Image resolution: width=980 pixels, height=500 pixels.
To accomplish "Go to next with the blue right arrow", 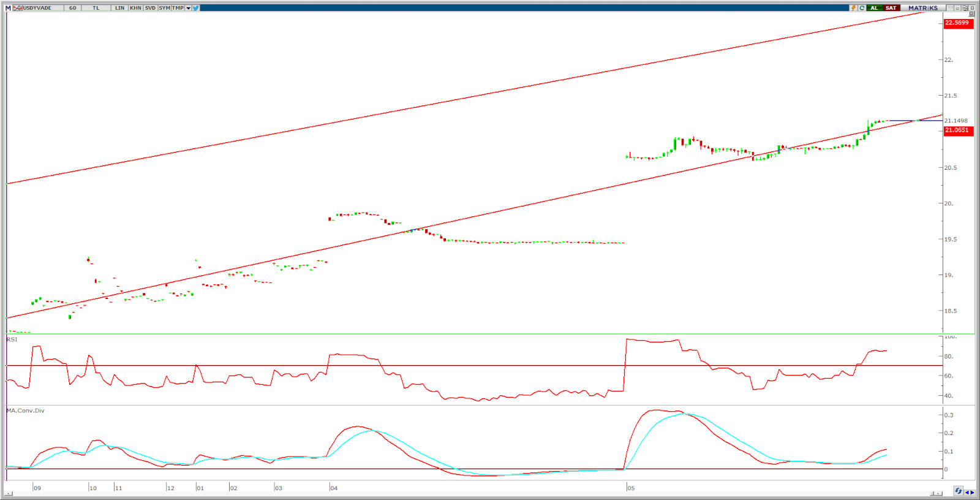I will pos(973,493).
